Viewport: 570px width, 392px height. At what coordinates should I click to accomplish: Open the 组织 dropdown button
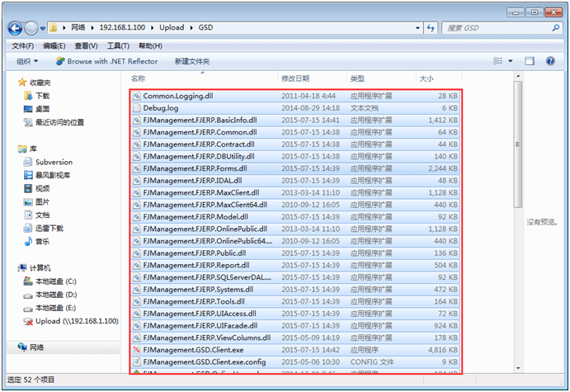click(27, 61)
